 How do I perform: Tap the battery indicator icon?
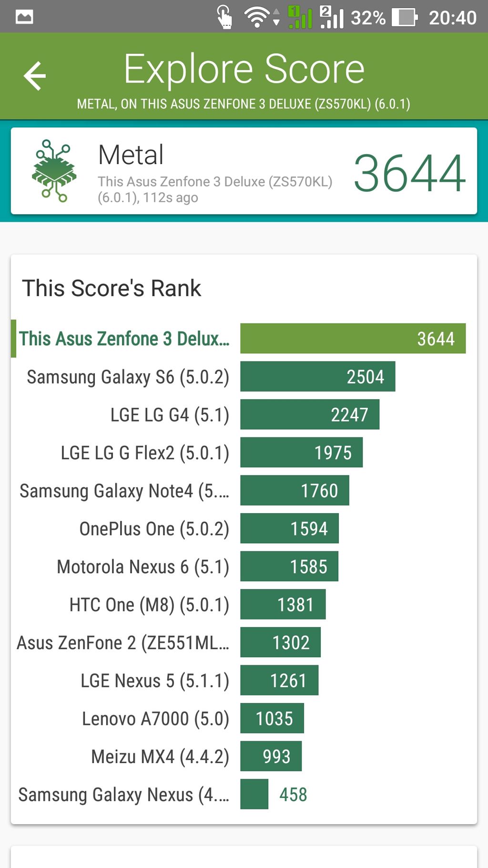pyautogui.click(x=404, y=17)
